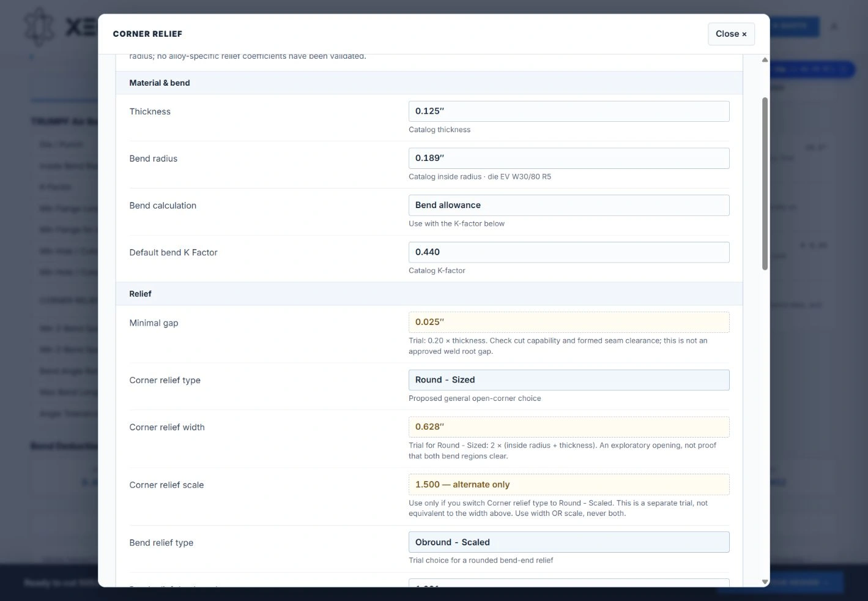The image size is (868, 601).
Task: Select the Corner relief width label
Action: pyautogui.click(x=167, y=427)
